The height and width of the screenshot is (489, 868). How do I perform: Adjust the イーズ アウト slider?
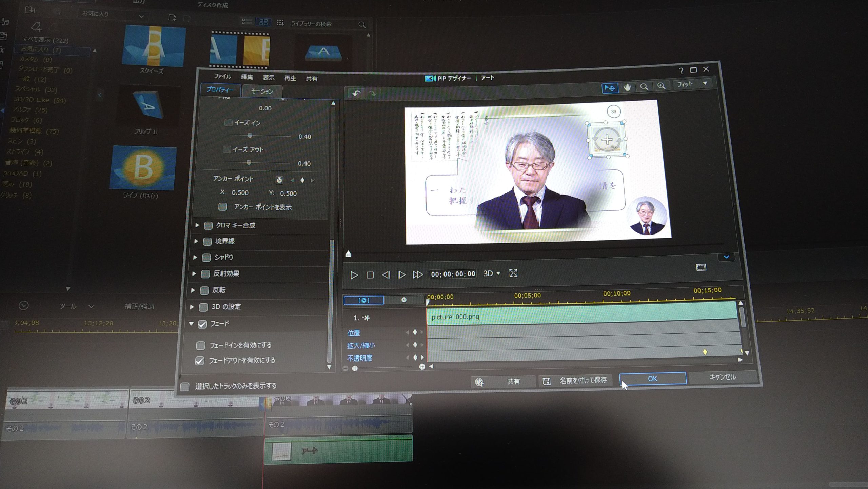pos(249,163)
